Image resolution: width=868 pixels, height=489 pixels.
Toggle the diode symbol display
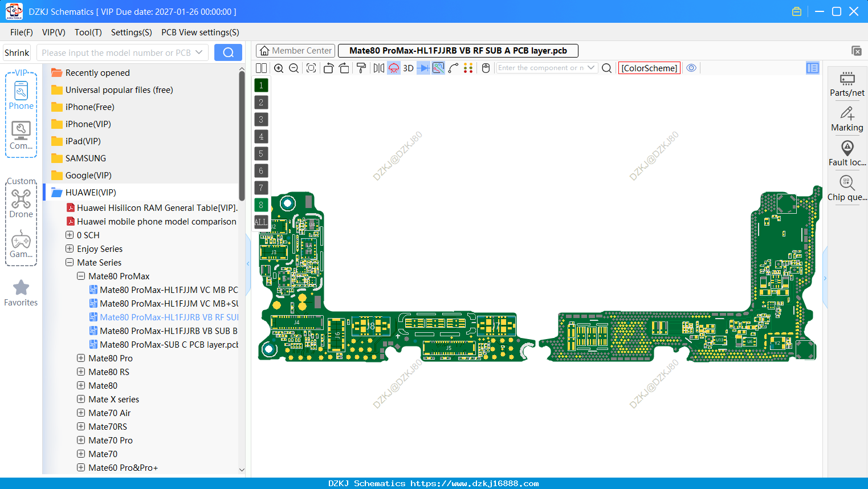coord(423,68)
